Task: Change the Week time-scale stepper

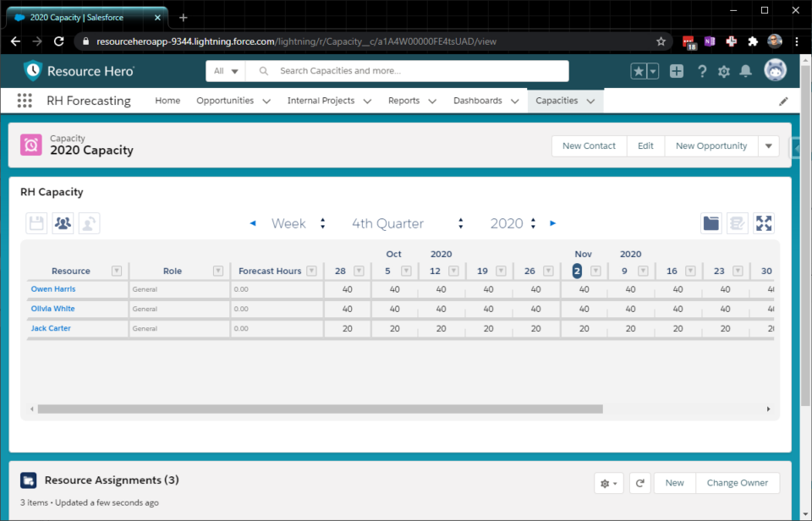Action: pos(322,223)
